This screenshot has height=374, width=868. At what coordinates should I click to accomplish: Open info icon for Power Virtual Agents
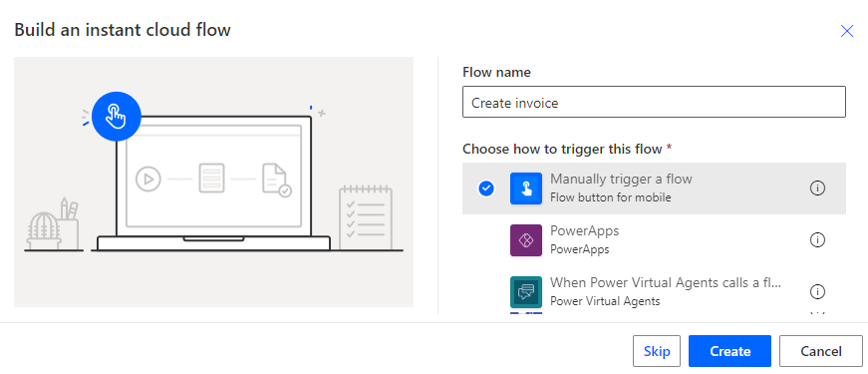(x=817, y=291)
